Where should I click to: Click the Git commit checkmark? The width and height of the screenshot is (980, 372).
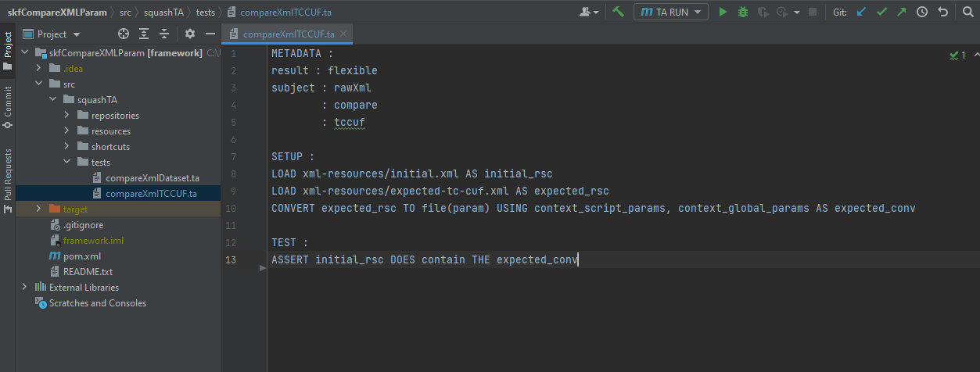(x=882, y=12)
